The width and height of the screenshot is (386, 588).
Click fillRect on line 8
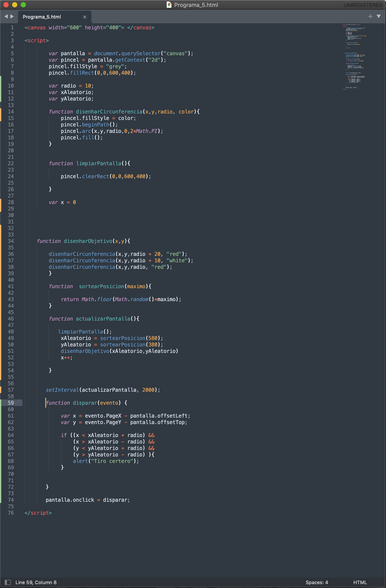coord(82,73)
